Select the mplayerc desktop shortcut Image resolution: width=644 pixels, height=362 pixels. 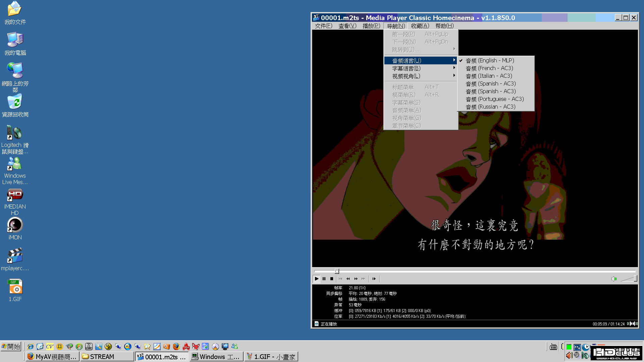15,259
